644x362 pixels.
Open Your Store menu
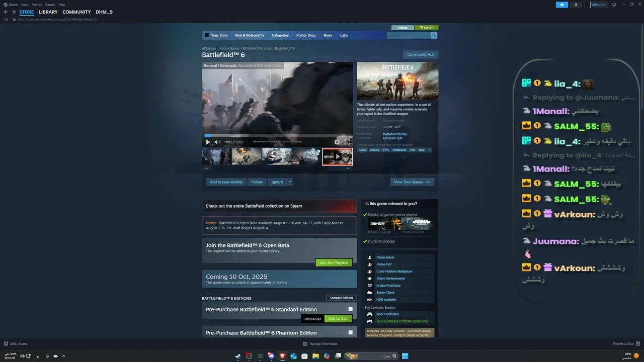tap(219, 35)
